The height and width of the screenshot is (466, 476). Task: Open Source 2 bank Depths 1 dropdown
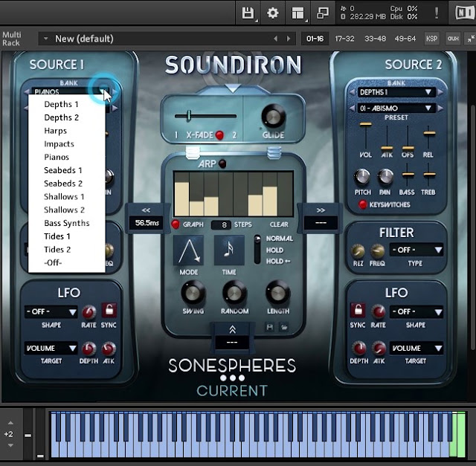point(396,92)
